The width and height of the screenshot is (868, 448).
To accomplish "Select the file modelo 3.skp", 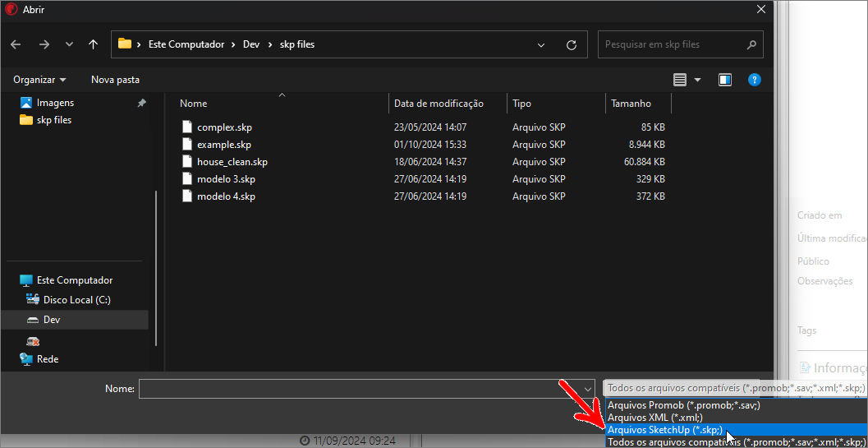I will point(226,179).
